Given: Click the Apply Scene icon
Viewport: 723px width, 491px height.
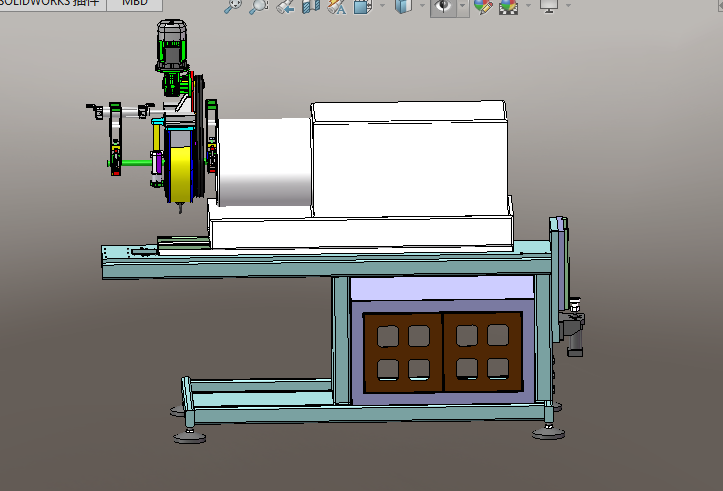Looking at the screenshot, I should point(508,6).
